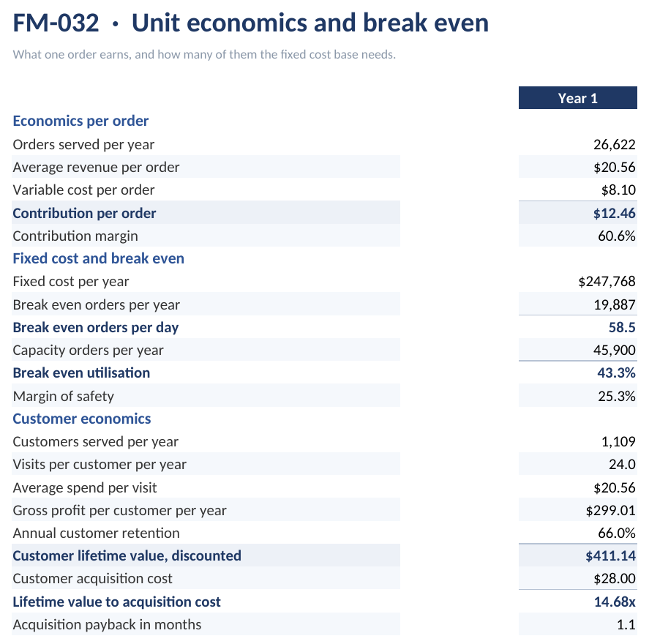Click the Customer acquisition cost value $28.00

click(614, 579)
